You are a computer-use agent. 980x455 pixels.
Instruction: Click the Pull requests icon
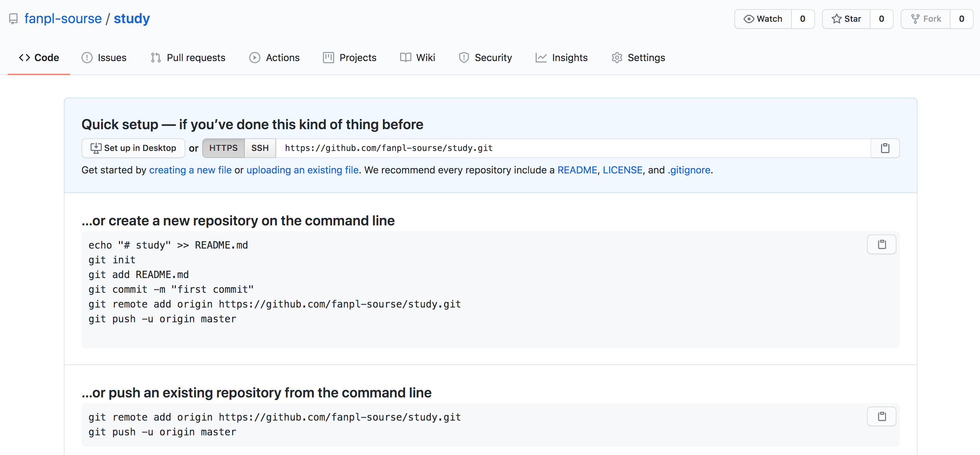click(x=155, y=58)
